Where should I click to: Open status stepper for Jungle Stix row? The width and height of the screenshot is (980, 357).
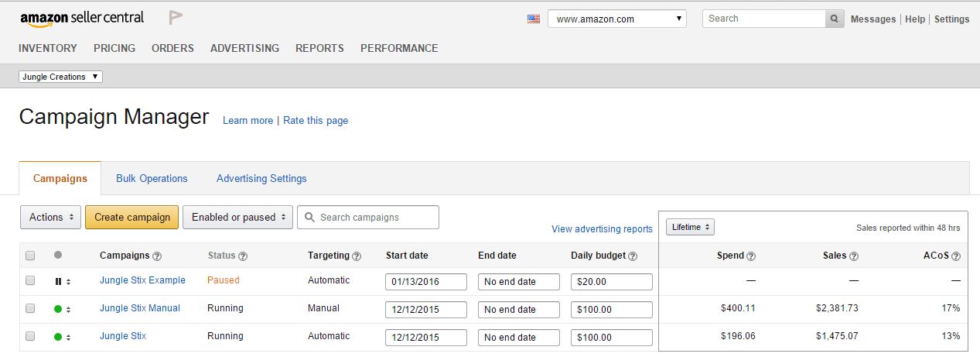(68, 337)
